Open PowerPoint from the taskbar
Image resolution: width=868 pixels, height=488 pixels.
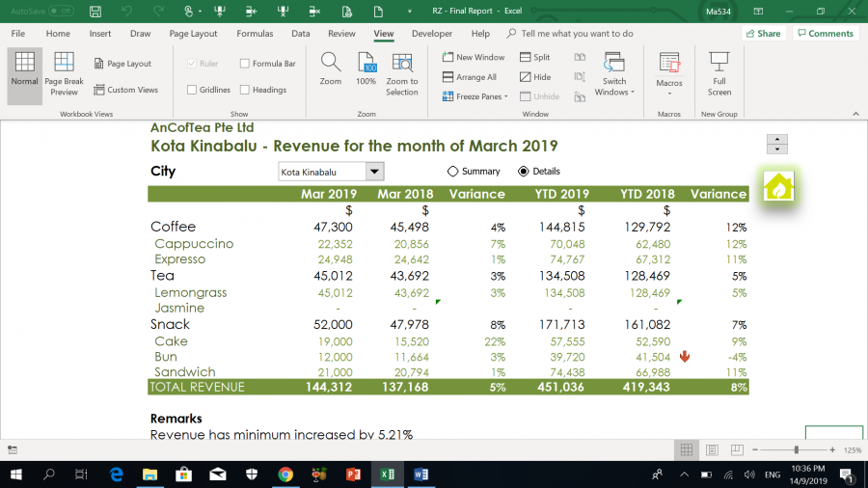[x=353, y=474]
